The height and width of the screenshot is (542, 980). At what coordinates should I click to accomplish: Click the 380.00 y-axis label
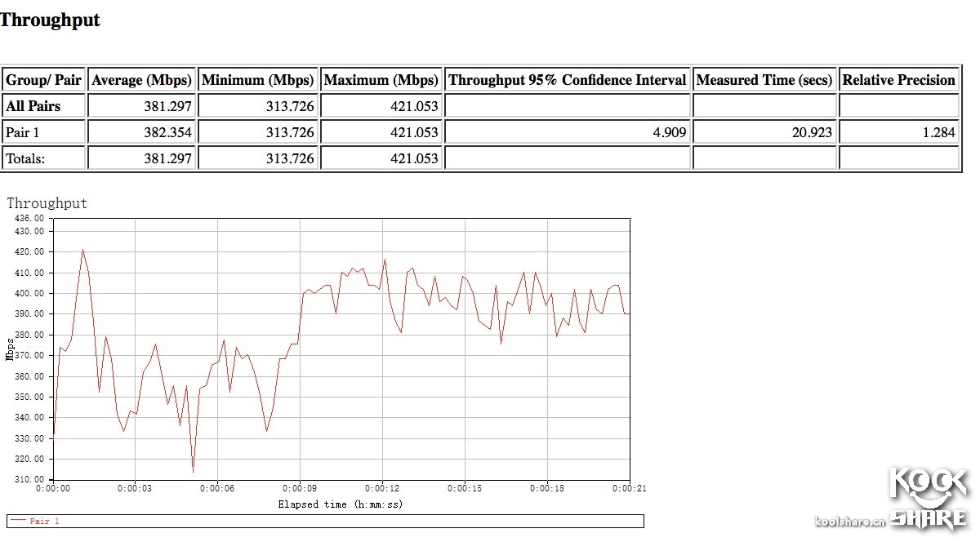tap(29, 335)
